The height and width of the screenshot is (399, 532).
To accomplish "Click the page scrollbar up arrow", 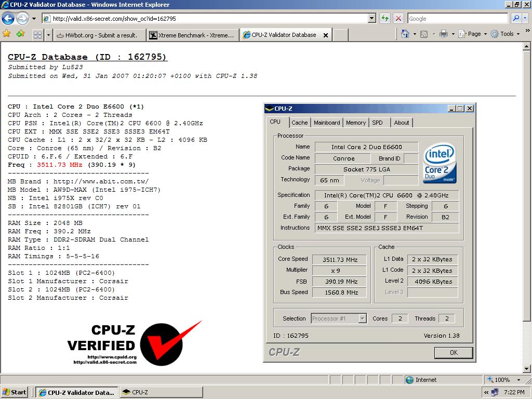I will tap(527, 46).
